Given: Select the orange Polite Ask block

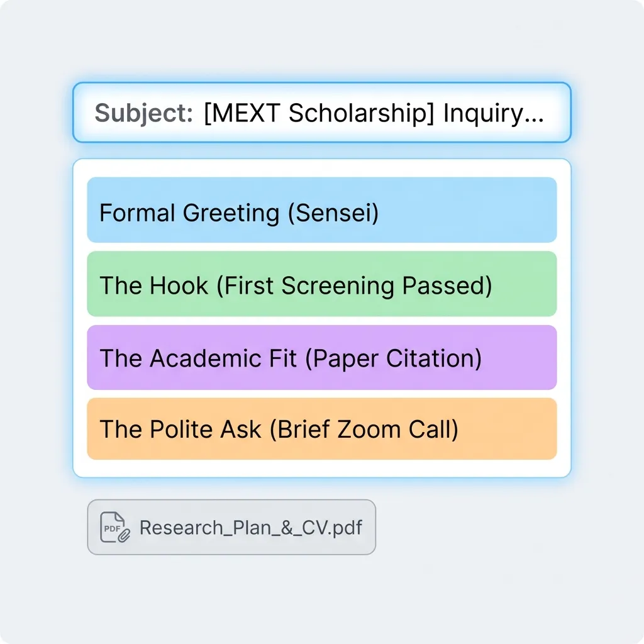Looking at the screenshot, I should tap(322, 429).
